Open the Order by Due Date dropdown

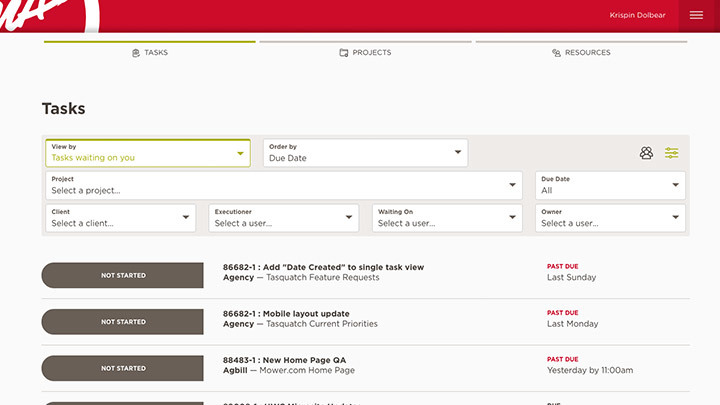point(365,153)
